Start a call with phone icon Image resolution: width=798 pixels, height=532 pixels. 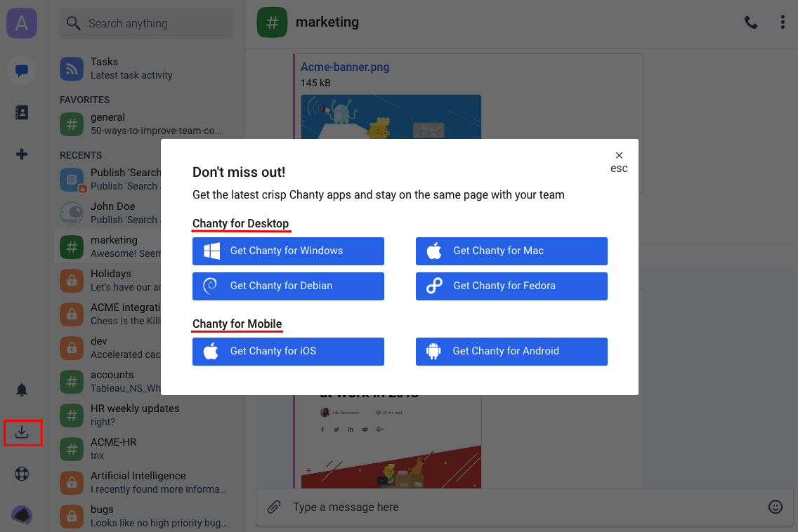click(751, 22)
